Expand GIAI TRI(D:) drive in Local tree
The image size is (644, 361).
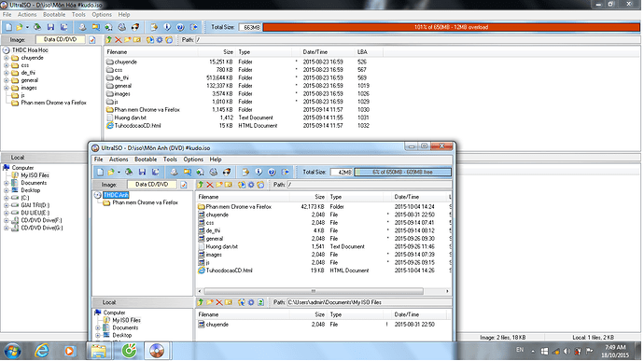(x=7, y=205)
